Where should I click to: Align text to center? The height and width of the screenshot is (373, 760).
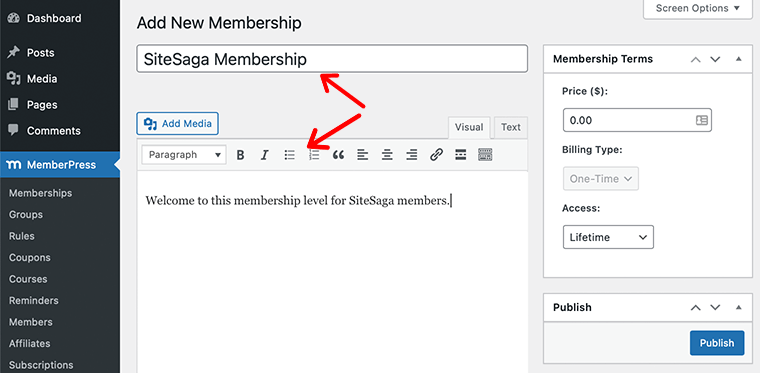(x=387, y=155)
